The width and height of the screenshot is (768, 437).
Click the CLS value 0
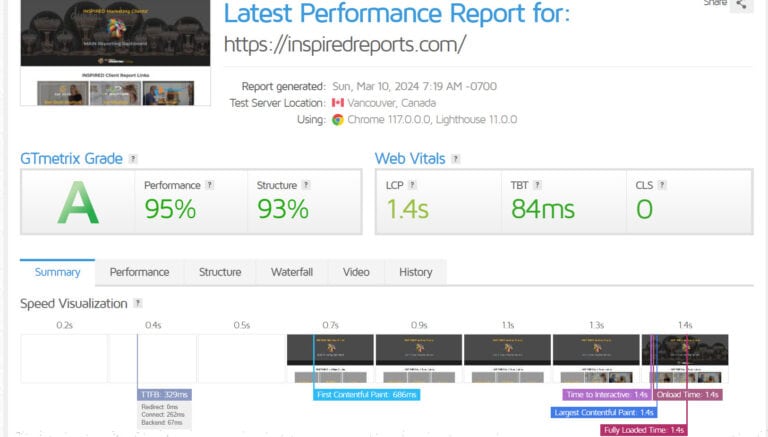pos(644,209)
